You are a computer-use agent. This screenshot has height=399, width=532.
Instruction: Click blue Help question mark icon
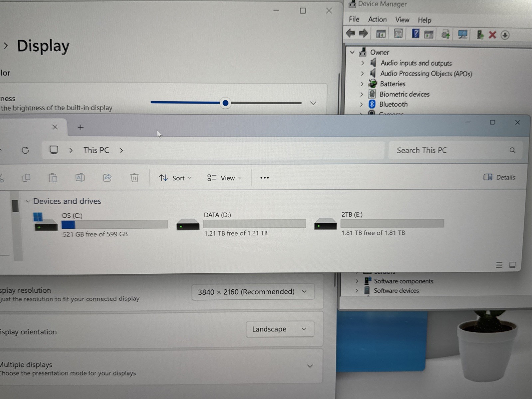pyautogui.click(x=415, y=33)
